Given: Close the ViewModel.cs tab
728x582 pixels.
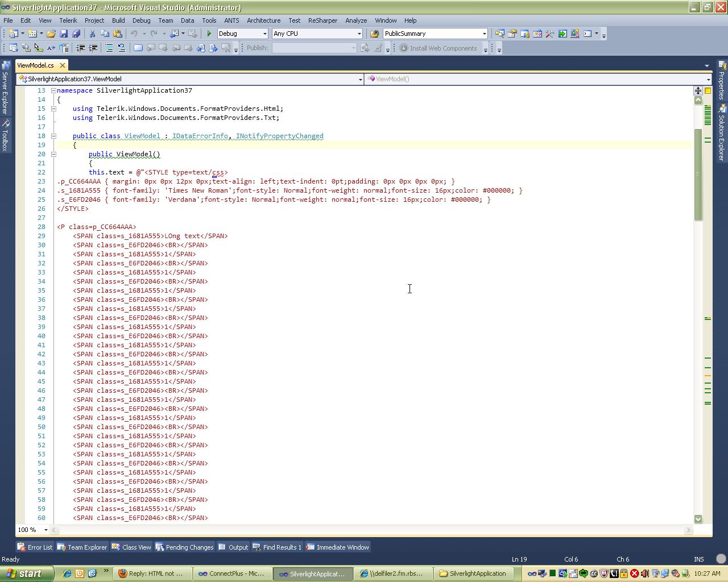Looking at the screenshot, I should pos(63,65).
